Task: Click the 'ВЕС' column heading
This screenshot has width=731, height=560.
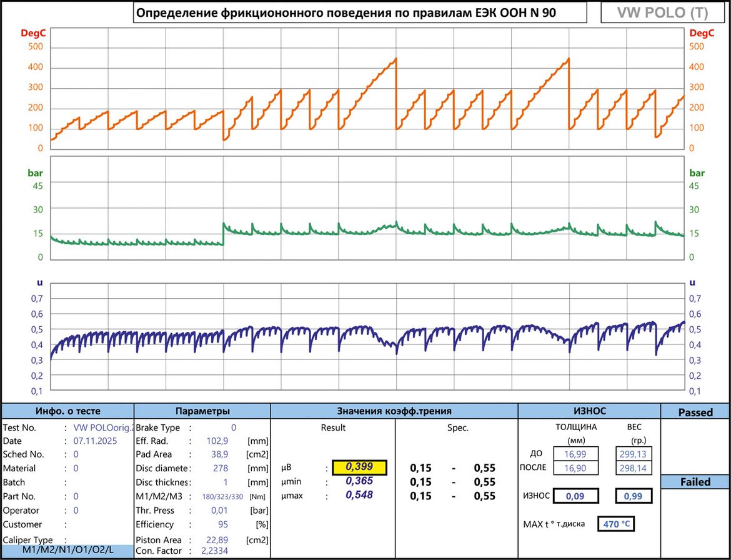Action: coord(634,427)
